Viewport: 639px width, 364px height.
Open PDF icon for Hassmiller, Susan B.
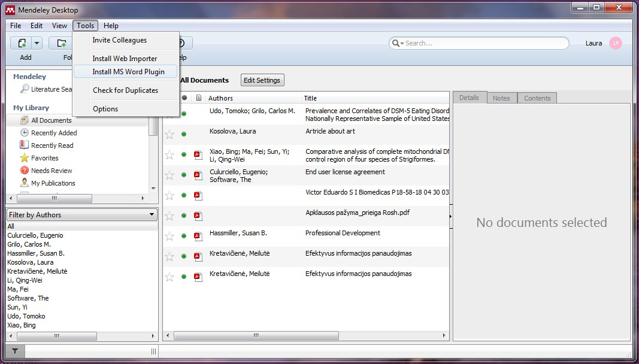[198, 236]
